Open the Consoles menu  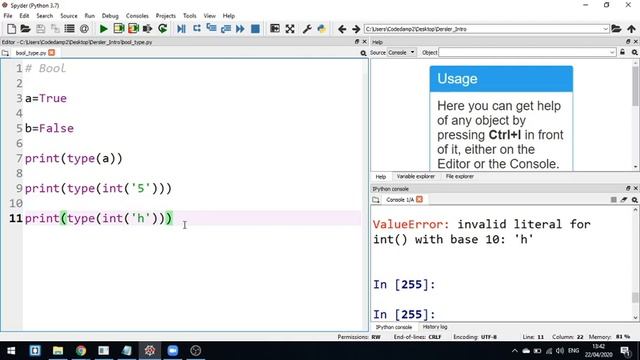[137, 16]
